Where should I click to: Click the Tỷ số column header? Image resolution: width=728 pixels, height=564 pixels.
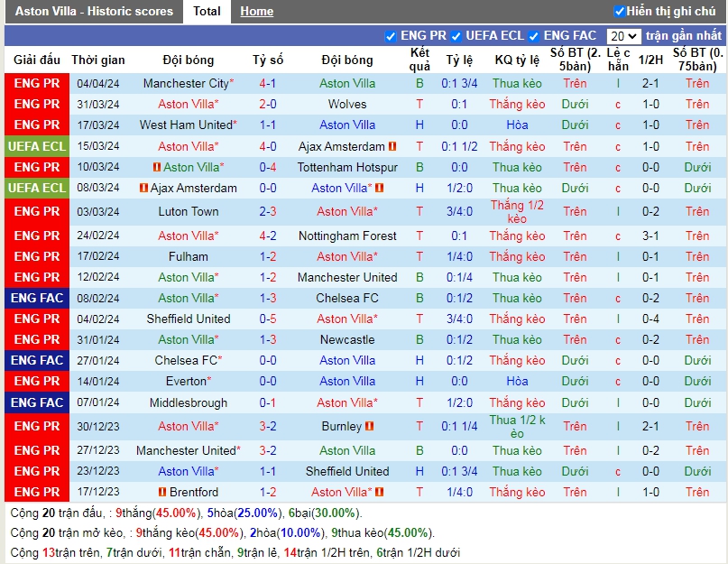pyautogui.click(x=268, y=60)
